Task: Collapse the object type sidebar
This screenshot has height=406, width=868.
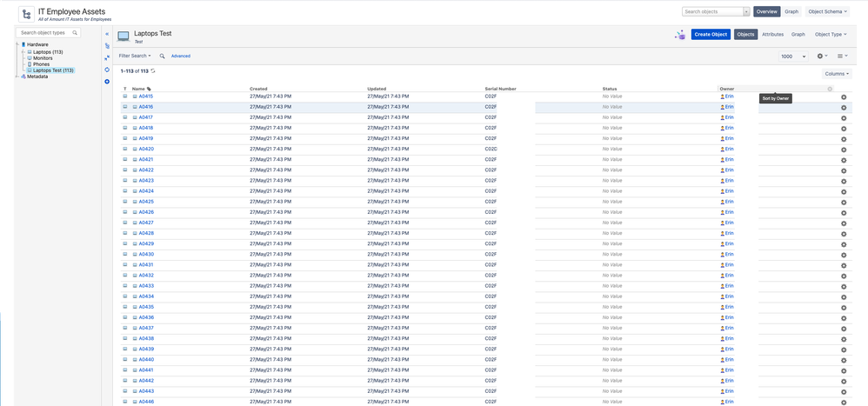Action: [x=107, y=34]
